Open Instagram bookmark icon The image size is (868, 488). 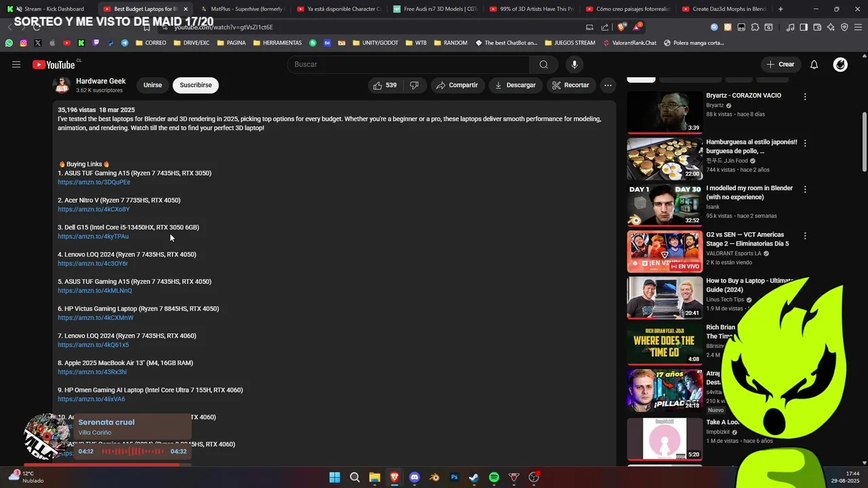23,43
